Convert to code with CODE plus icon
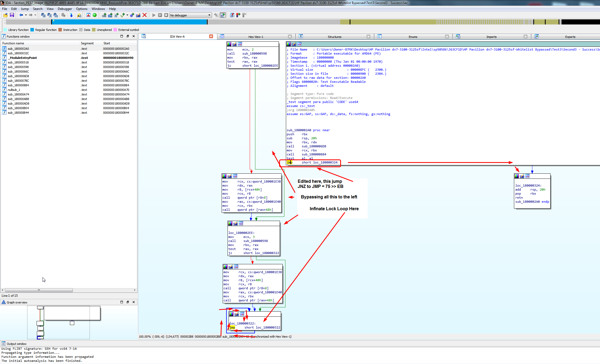600x364 pixels. click(104, 15)
